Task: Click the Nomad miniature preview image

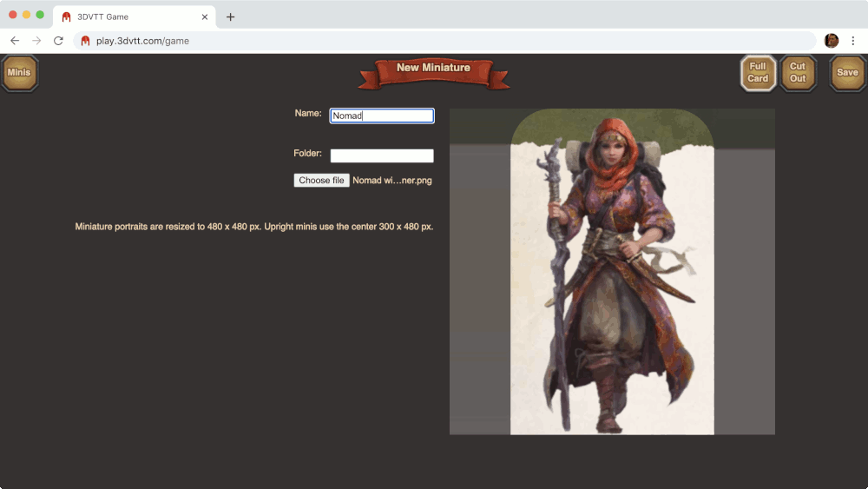Action: pos(612,271)
